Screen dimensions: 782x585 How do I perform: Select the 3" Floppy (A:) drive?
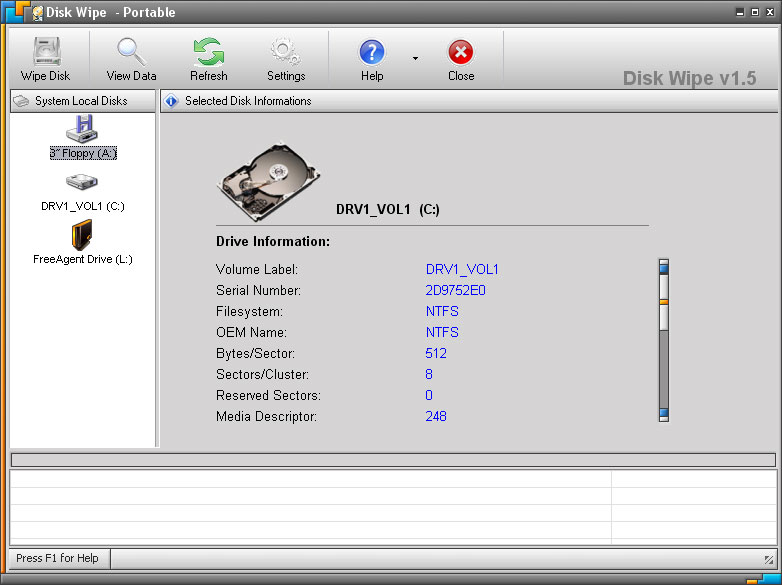click(82, 137)
